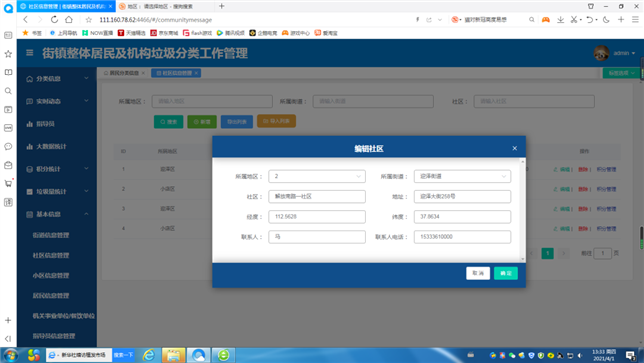Open the 标签选项 dropdown button
This screenshot has width=644, height=363.
tap(621, 73)
